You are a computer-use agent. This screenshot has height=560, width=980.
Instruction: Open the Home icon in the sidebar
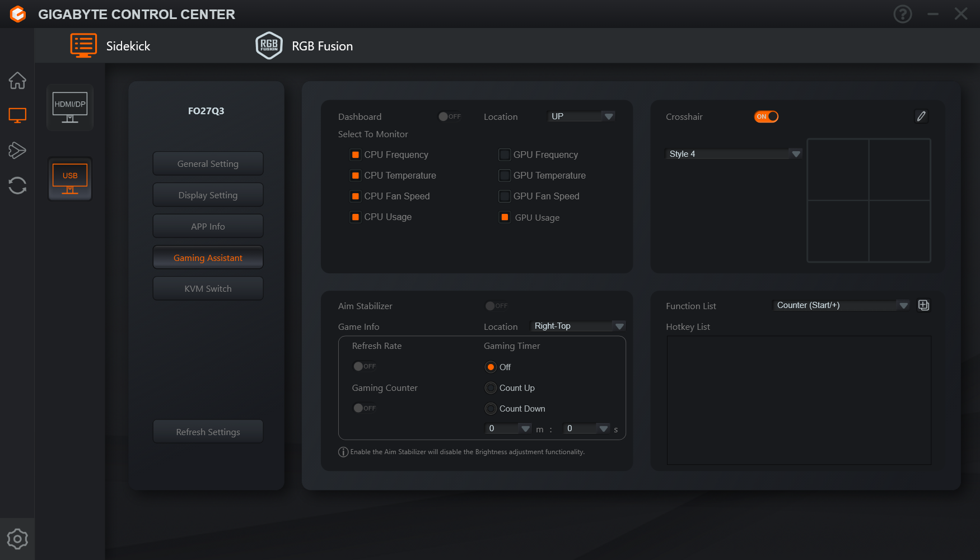[x=17, y=81]
